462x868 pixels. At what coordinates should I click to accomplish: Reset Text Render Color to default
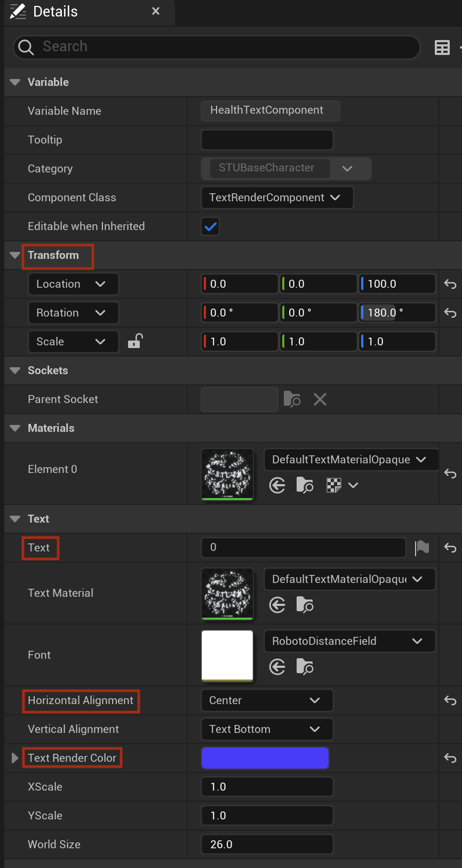[450, 758]
